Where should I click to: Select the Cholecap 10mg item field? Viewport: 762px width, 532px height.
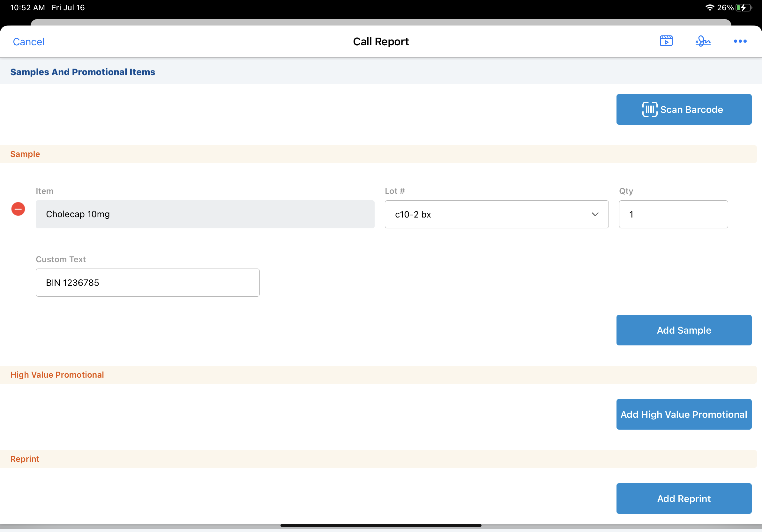click(x=205, y=214)
